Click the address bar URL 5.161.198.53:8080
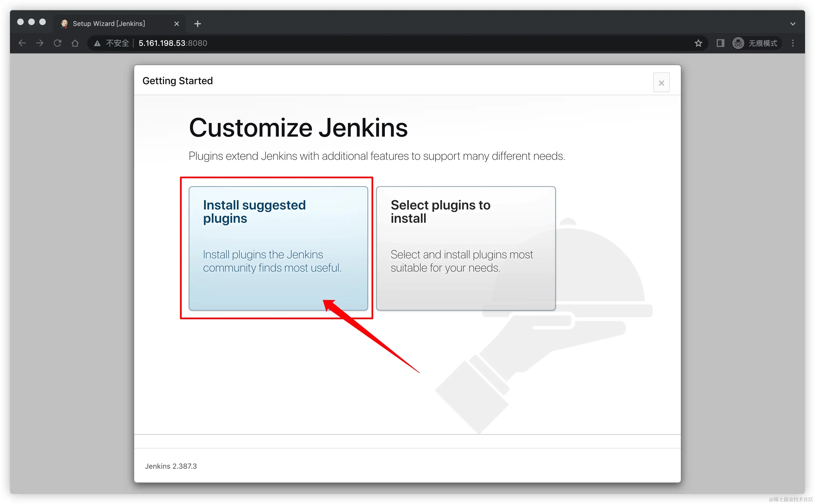This screenshot has width=815, height=504. click(x=173, y=43)
